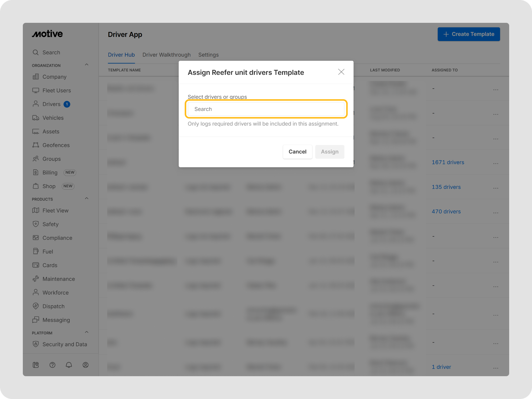
Task: Click the Create Template button
Action: 469,34
